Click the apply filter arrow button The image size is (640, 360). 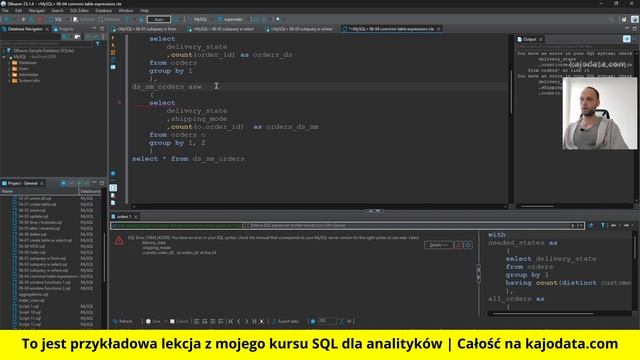573,225
